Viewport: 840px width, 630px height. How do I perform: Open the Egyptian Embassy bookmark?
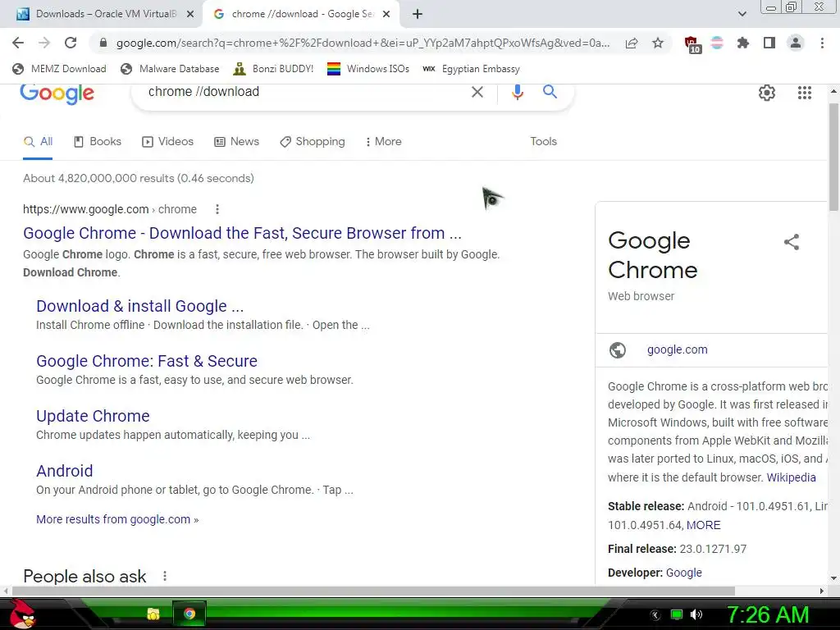click(472, 69)
